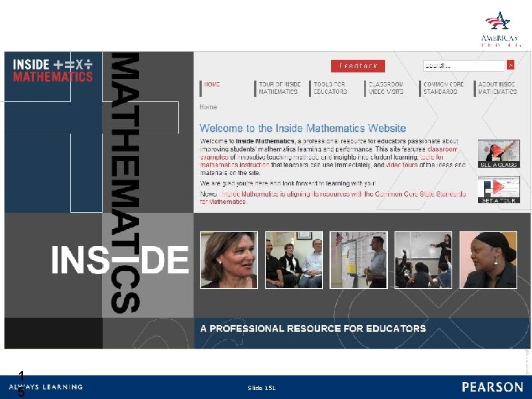
Task: Click the Home breadcrumb text
Action: [208, 107]
